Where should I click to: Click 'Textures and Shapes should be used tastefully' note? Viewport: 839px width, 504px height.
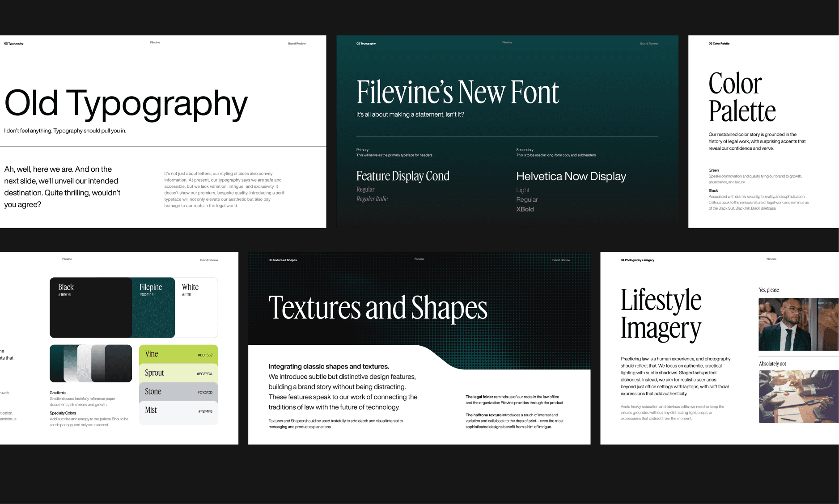(x=335, y=424)
